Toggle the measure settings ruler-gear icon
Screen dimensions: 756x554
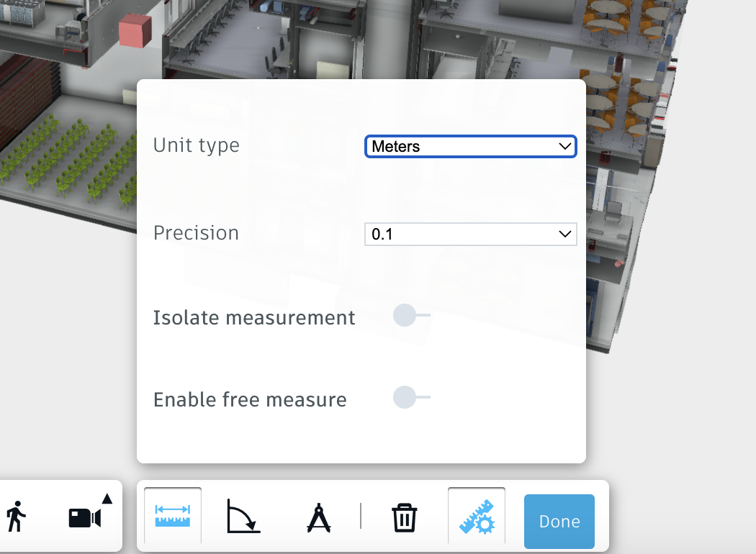click(476, 516)
